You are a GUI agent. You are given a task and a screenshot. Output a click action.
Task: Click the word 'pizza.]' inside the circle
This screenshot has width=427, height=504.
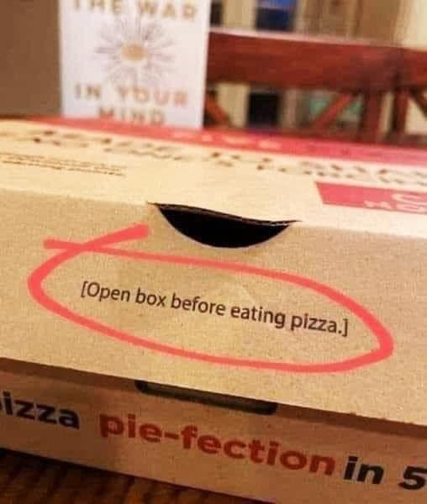click(x=319, y=323)
